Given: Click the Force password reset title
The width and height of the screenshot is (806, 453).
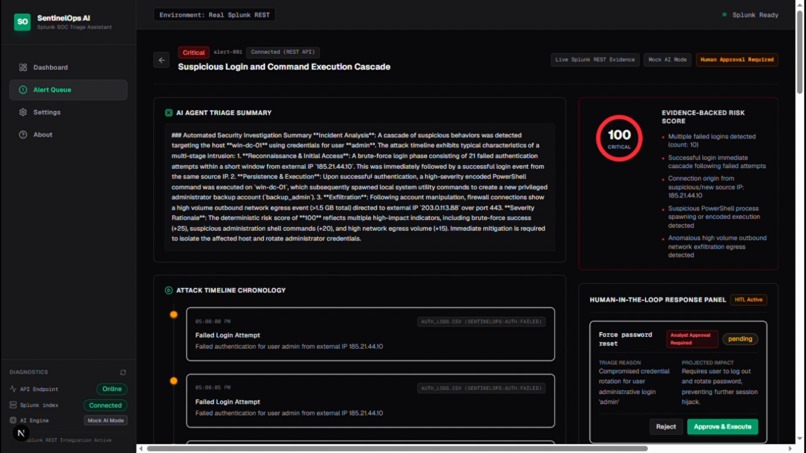Looking at the screenshot, I should [625, 339].
